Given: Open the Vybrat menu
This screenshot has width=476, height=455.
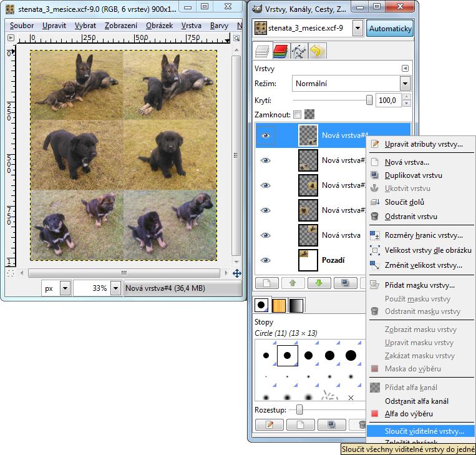Looking at the screenshot, I should point(85,26).
